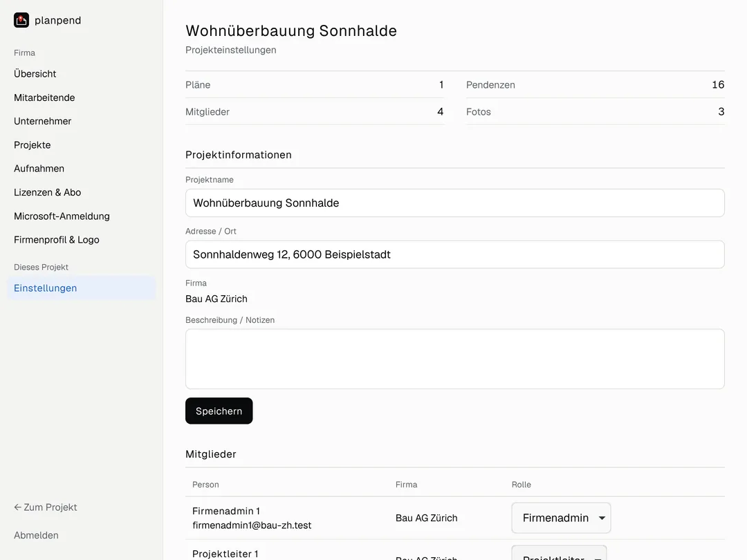Click the planpend logo icon
The width and height of the screenshot is (747, 560).
pyautogui.click(x=21, y=20)
